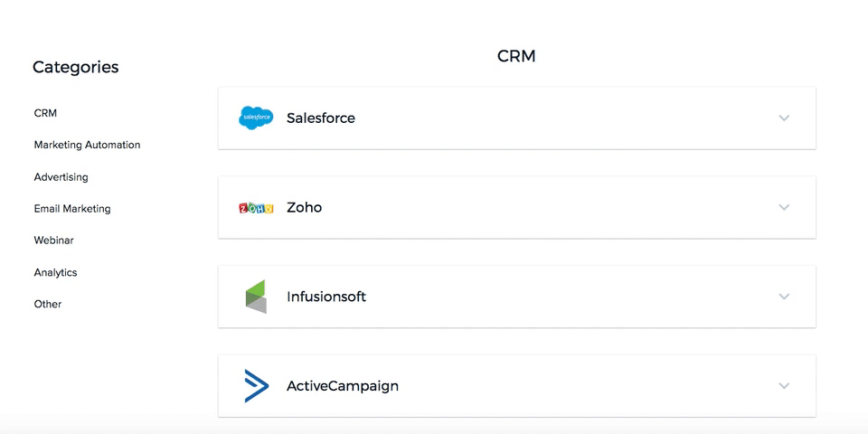Click the Salesforce name text
This screenshot has height=434, width=868.
(x=321, y=118)
